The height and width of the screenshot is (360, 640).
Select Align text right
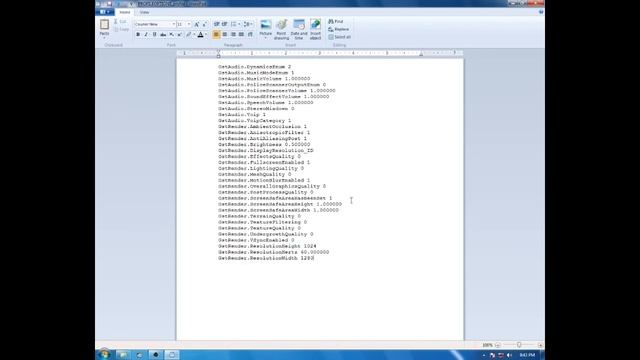tap(233, 35)
